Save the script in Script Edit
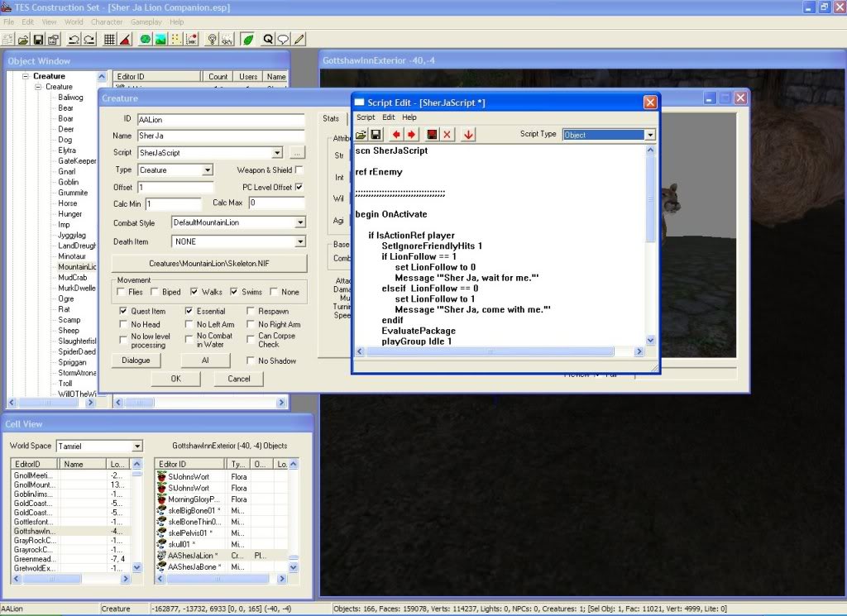Screen dimensions: 847x616 376,135
